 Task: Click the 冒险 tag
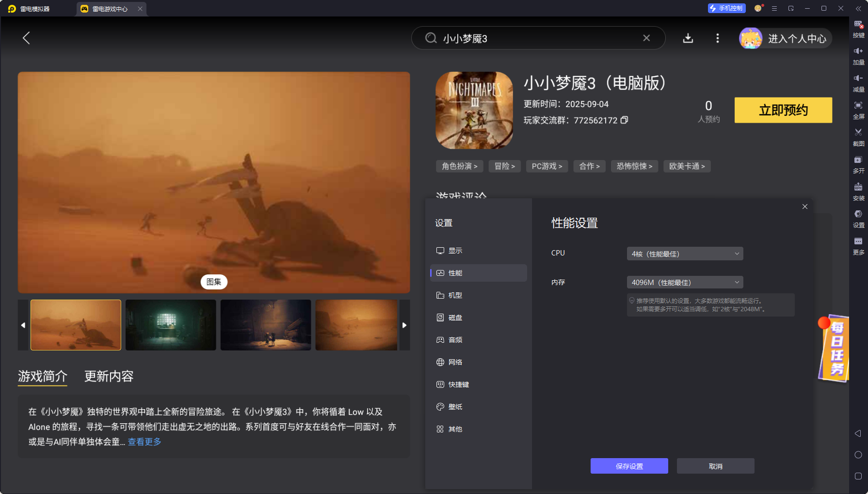point(505,166)
